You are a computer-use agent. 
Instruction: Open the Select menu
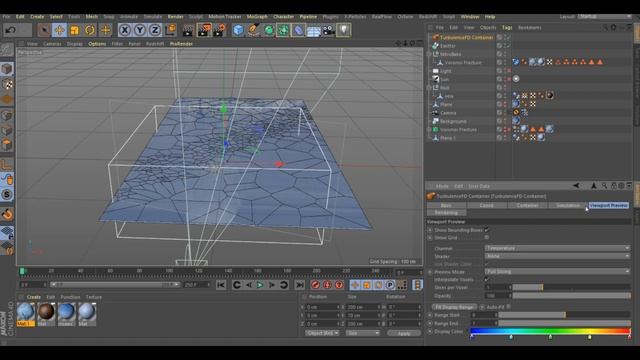[x=56, y=17]
